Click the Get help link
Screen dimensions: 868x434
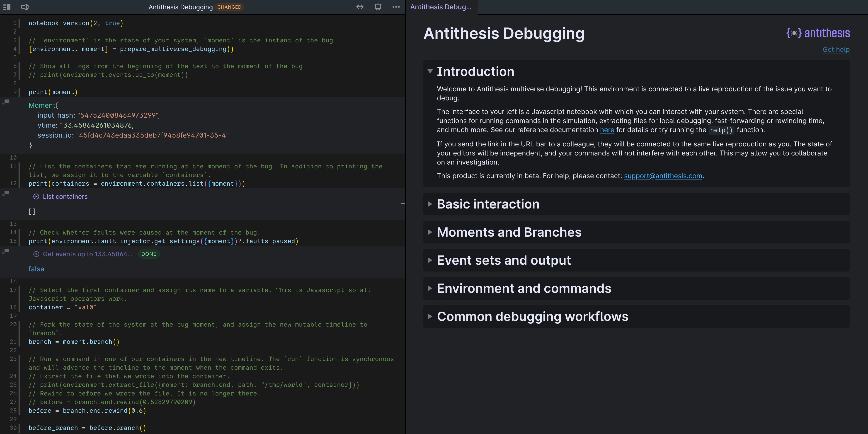836,50
